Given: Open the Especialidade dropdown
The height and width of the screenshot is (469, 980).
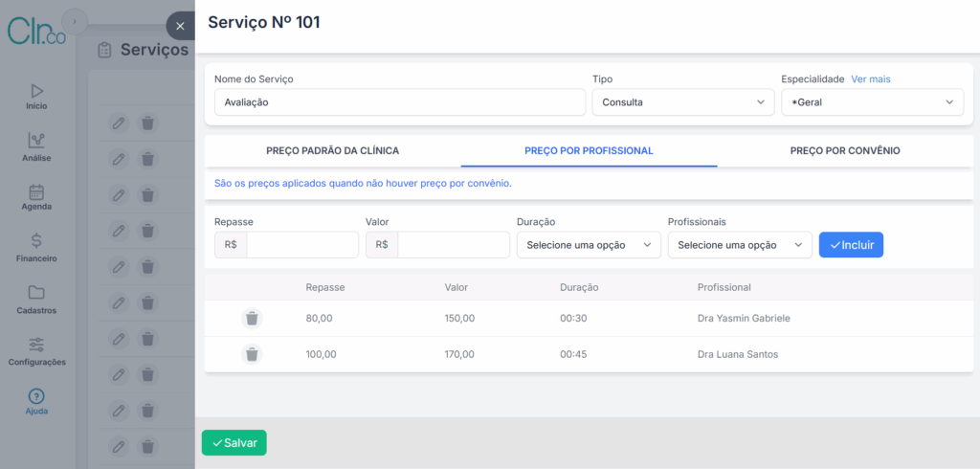Looking at the screenshot, I should coord(872,102).
